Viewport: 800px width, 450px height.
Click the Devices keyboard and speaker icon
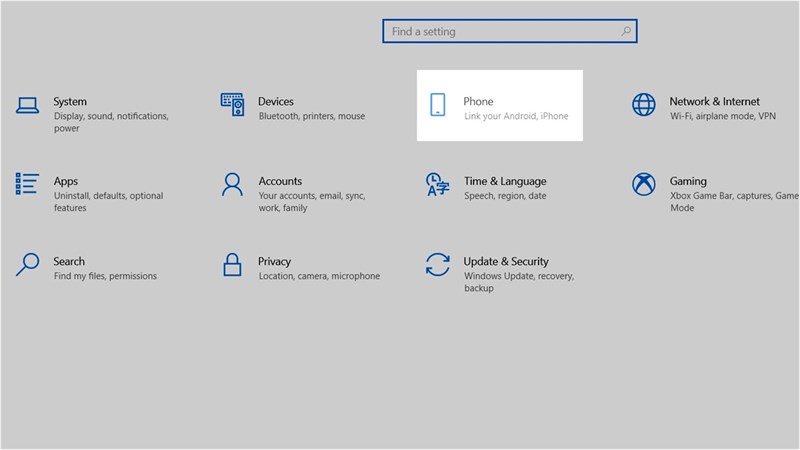(232, 104)
